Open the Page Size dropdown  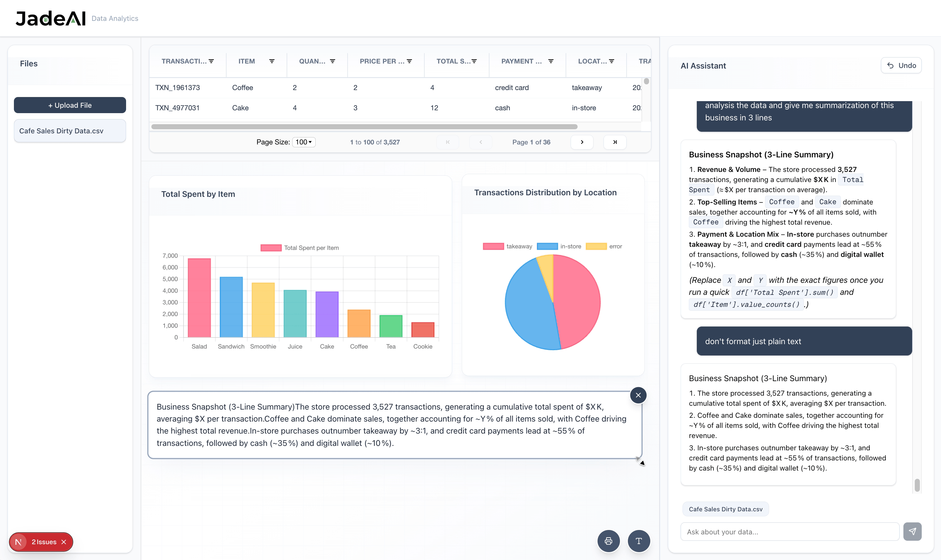(303, 142)
